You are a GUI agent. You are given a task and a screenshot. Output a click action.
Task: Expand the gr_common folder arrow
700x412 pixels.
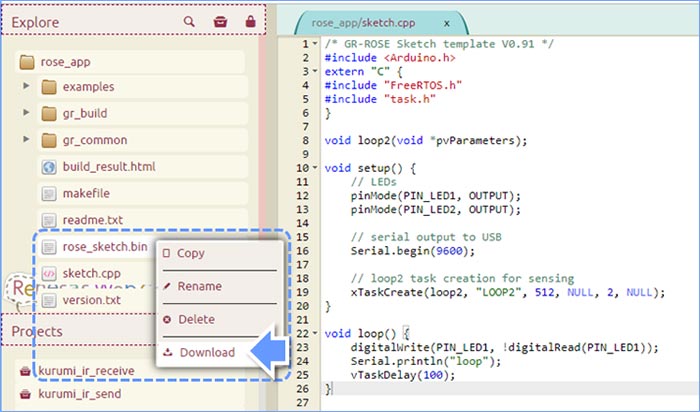point(27,140)
